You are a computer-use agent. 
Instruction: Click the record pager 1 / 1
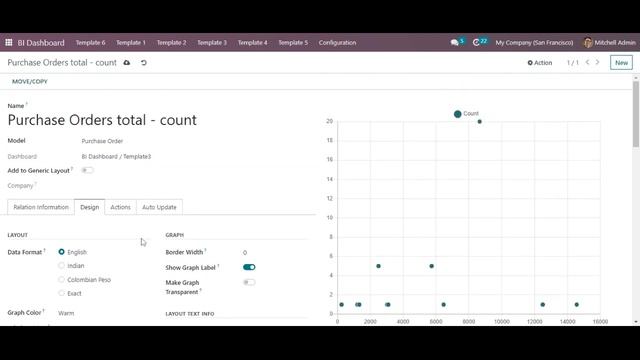click(x=573, y=63)
